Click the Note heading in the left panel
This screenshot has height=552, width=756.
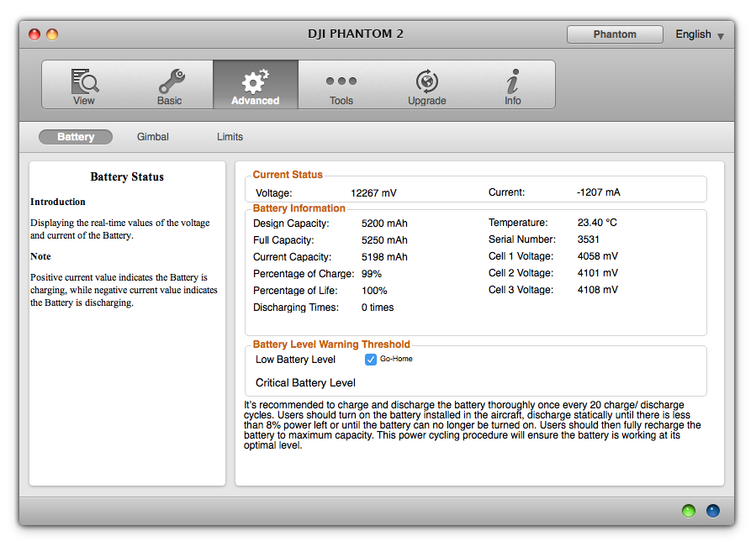[x=40, y=256]
